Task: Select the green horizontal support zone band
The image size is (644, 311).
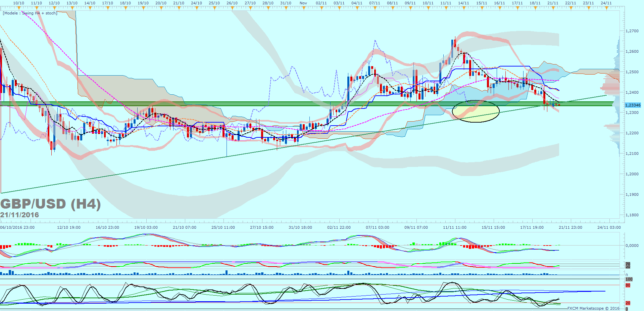Action: tap(235, 104)
